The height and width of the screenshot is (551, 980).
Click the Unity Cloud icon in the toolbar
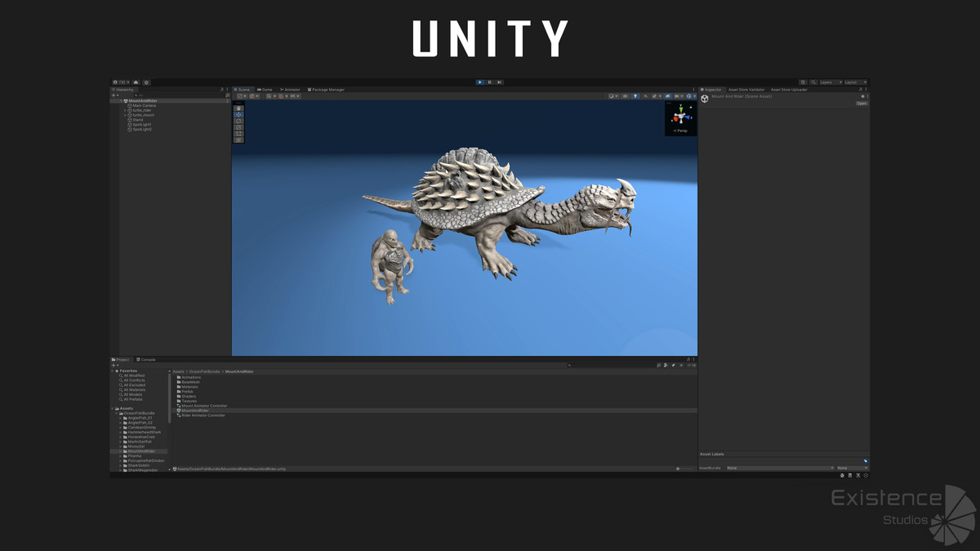[x=136, y=82]
